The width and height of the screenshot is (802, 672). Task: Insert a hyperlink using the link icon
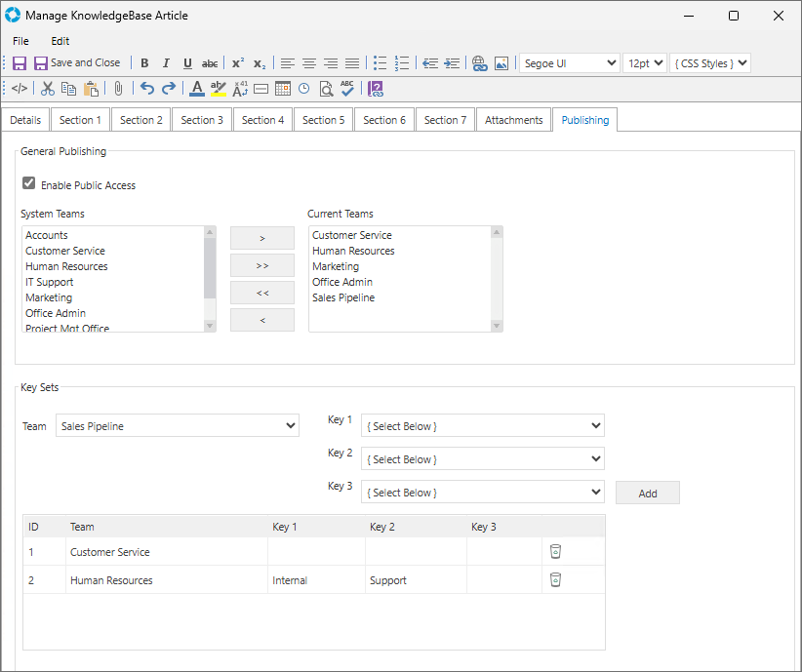tap(479, 63)
